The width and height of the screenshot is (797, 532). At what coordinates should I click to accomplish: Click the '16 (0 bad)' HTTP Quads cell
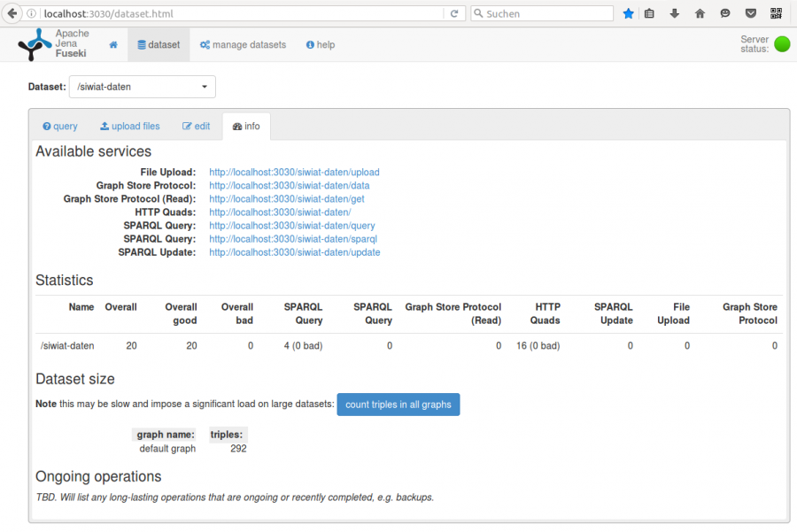pyautogui.click(x=538, y=346)
